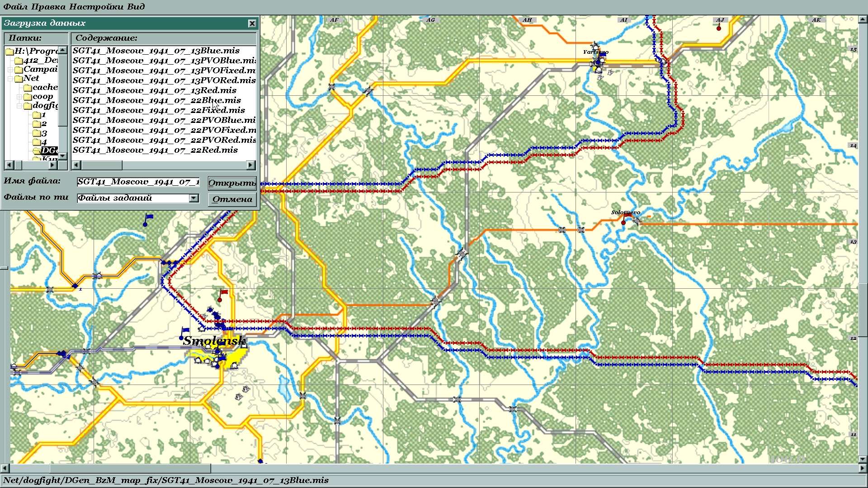Image resolution: width=868 pixels, height=488 pixels.
Task: Click the cache folder icon
Action: pyautogui.click(x=28, y=88)
